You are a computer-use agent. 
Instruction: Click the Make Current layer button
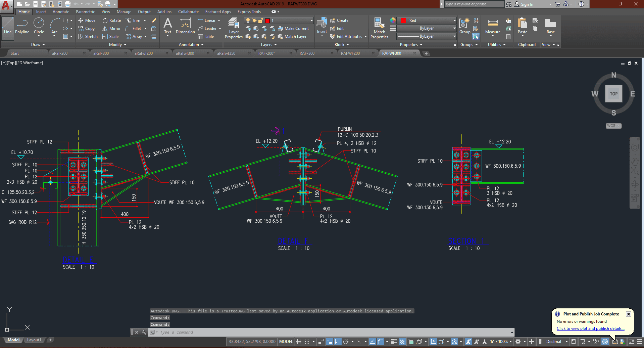[x=293, y=29]
